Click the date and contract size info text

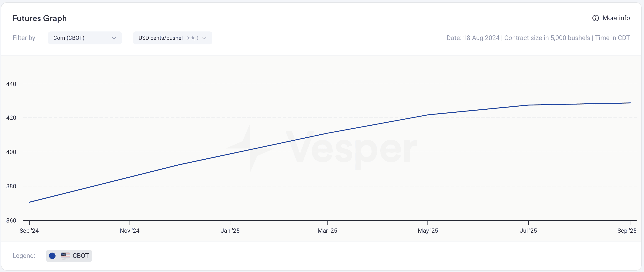tap(538, 38)
